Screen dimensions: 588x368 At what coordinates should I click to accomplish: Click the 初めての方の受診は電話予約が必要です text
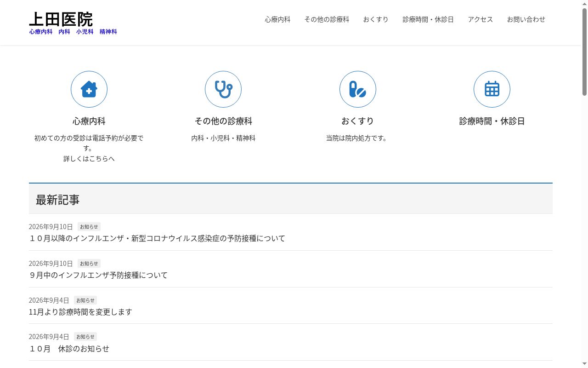89,143
